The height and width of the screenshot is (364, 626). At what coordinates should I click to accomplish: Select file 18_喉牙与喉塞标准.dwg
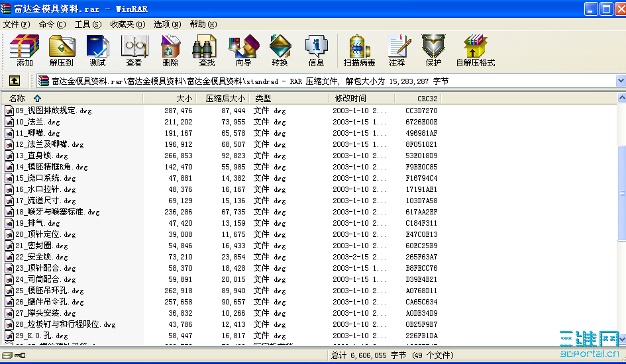tap(58, 212)
